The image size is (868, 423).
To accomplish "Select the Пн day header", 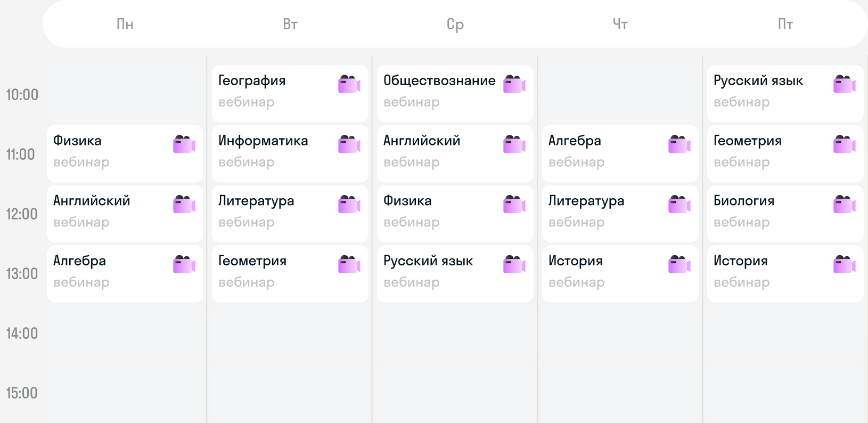I will tap(125, 25).
